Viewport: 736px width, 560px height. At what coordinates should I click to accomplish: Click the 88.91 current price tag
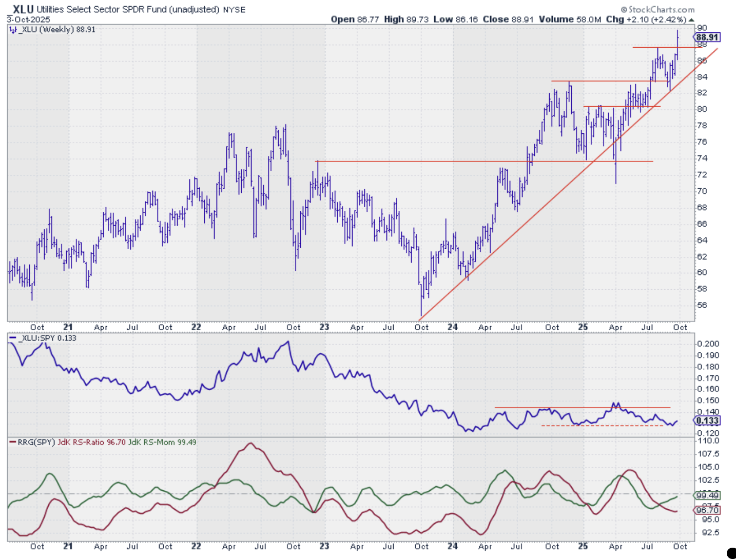tap(707, 37)
